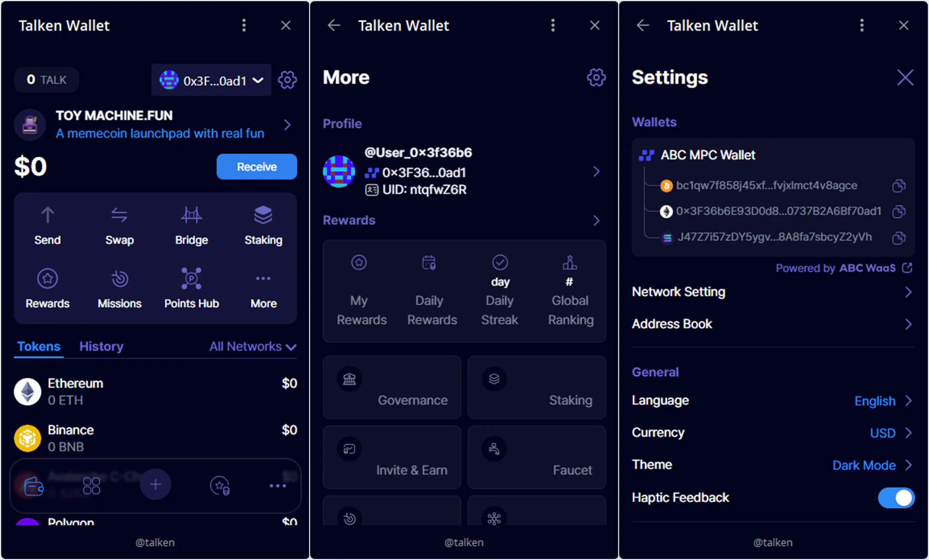This screenshot has height=560, width=929.
Task: Expand the Rewards section chevron
Action: (x=596, y=220)
